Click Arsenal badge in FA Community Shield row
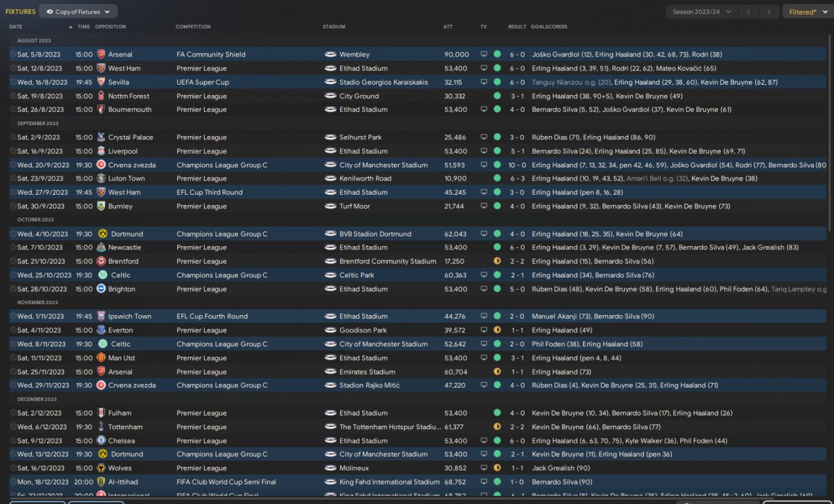Viewport: 834px width, 504px height. (x=101, y=55)
